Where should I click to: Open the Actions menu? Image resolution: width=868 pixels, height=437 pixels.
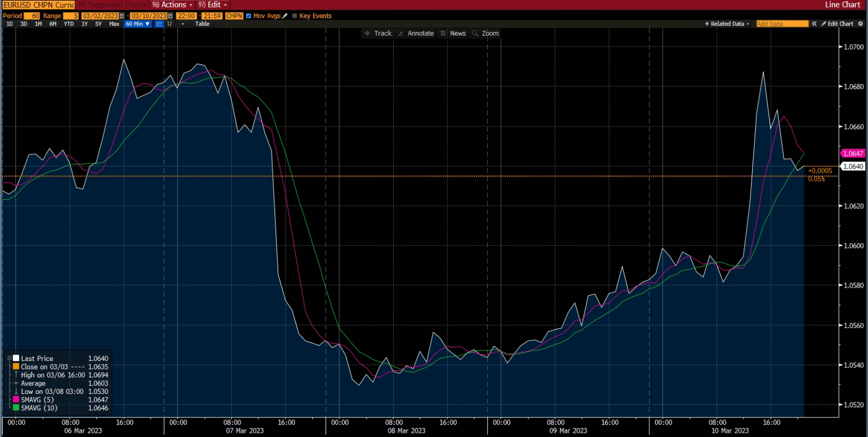(x=172, y=5)
